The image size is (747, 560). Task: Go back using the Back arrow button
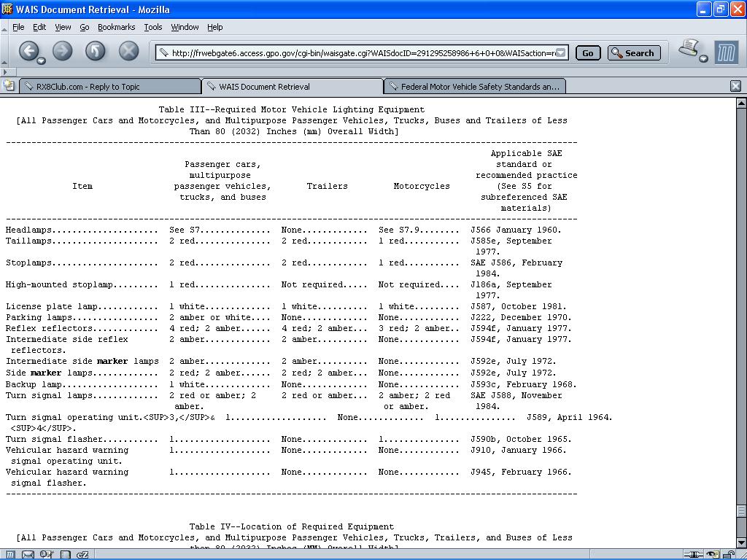[28, 51]
